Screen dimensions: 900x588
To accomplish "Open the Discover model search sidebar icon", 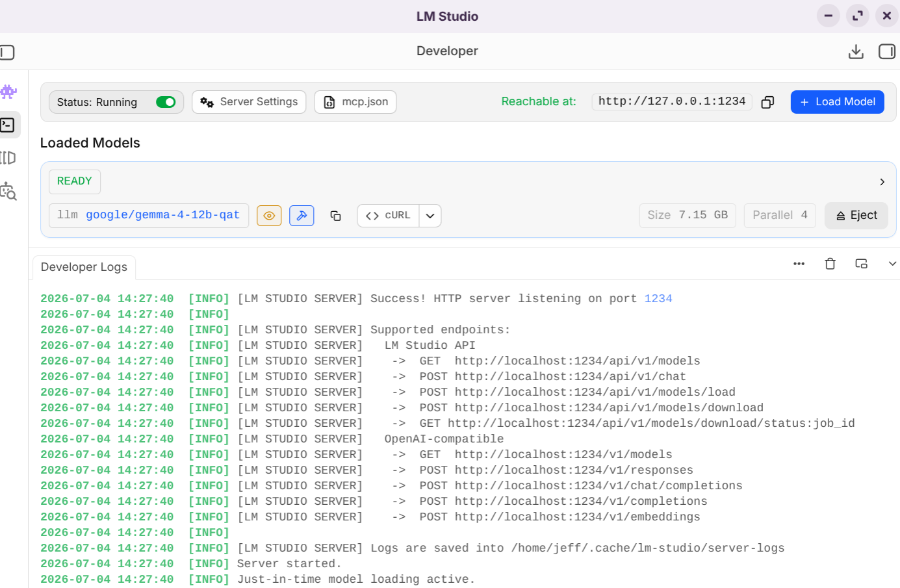I will click(x=8, y=191).
